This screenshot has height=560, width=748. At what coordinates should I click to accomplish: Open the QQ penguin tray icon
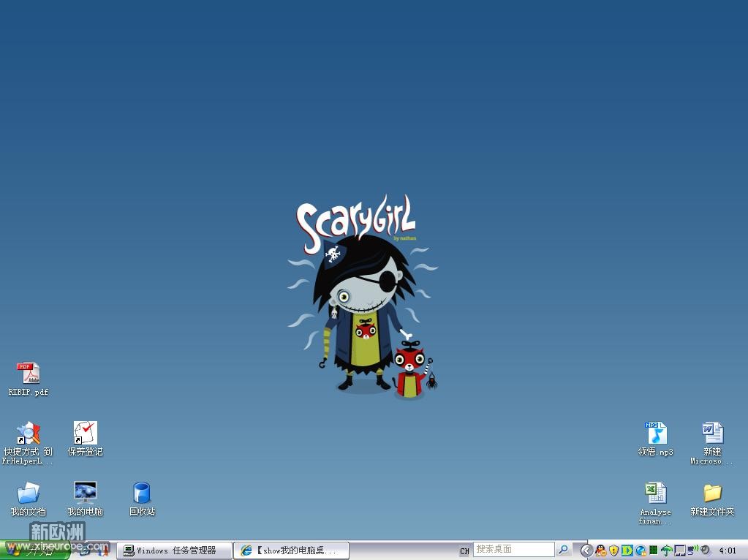(x=600, y=550)
